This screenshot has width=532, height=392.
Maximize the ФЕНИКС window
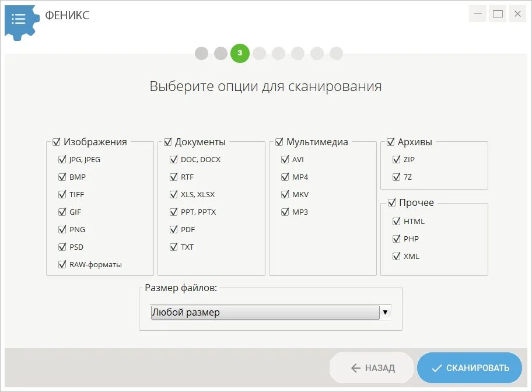click(498, 14)
